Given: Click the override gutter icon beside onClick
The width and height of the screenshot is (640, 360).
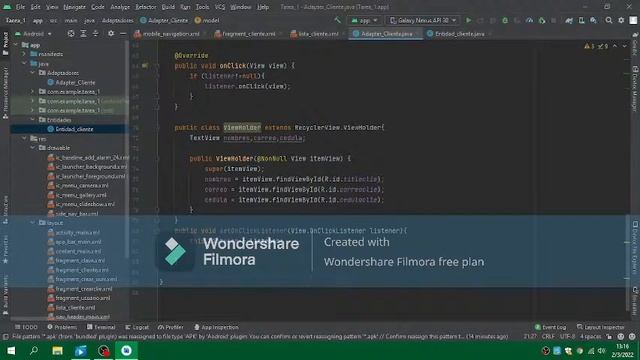Looking at the screenshot, I should tap(145, 65).
